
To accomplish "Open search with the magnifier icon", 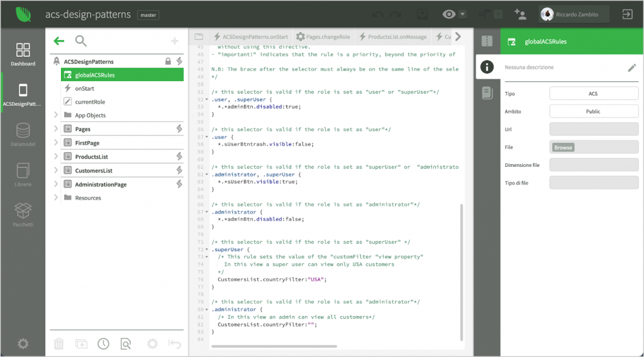I will tap(81, 41).
